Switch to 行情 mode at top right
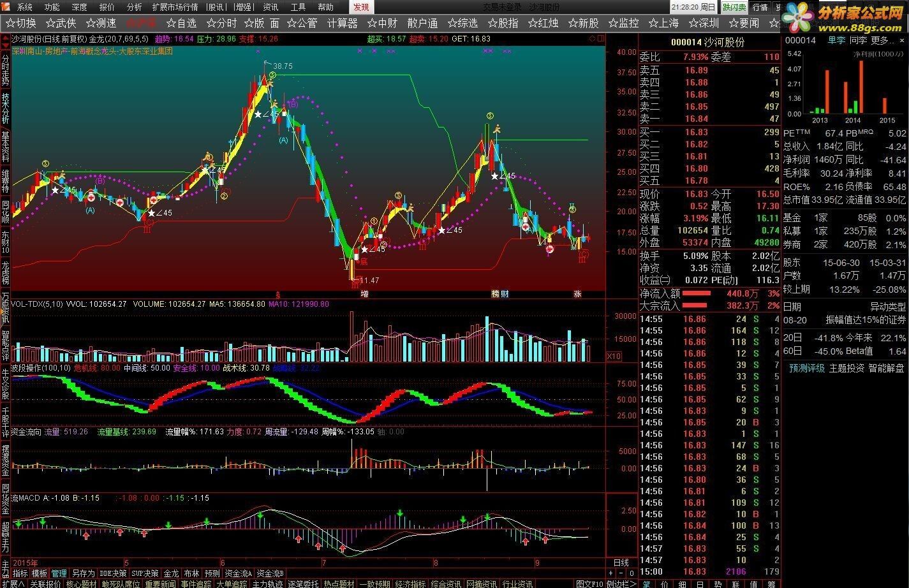Viewport: 909px width, 588px height. point(760,7)
